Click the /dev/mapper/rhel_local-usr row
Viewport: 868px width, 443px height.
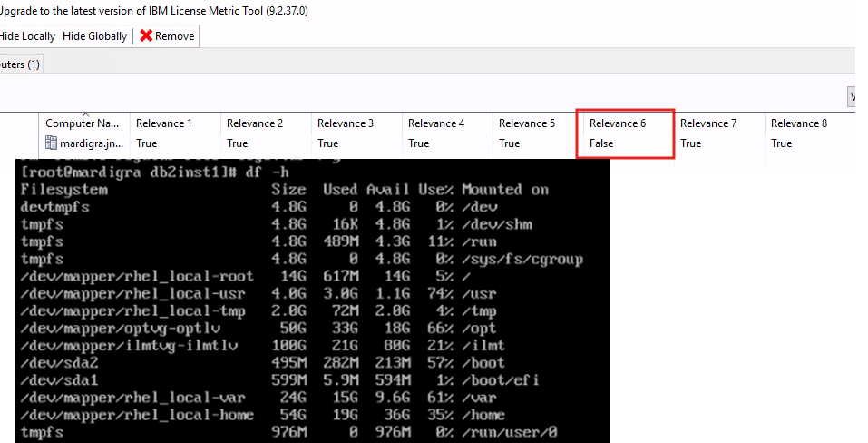point(258,293)
